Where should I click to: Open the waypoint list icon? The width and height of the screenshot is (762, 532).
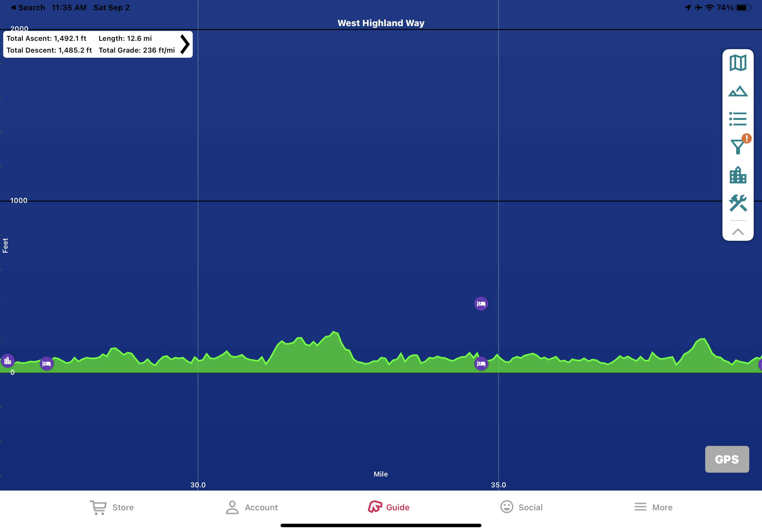737,119
